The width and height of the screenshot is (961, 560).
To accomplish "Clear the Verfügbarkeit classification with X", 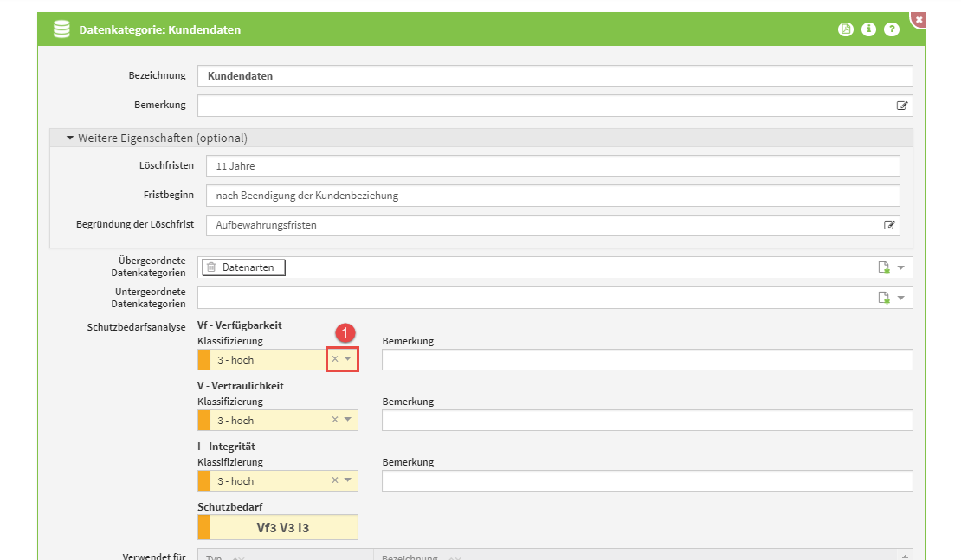I will 335,359.
